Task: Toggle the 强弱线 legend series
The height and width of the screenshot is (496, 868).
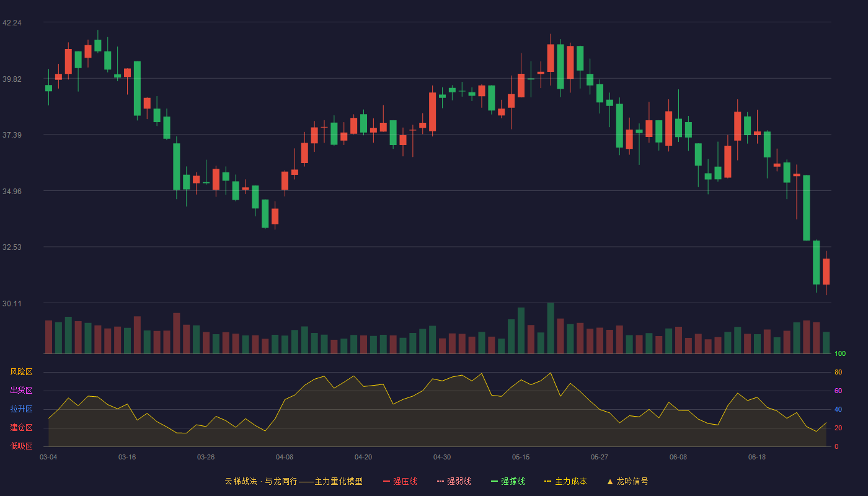Action: (454, 481)
